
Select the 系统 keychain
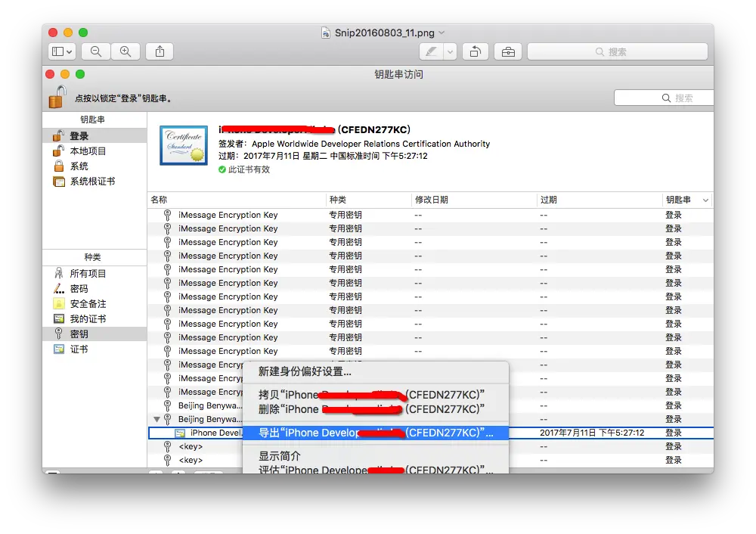click(x=94, y=166)
